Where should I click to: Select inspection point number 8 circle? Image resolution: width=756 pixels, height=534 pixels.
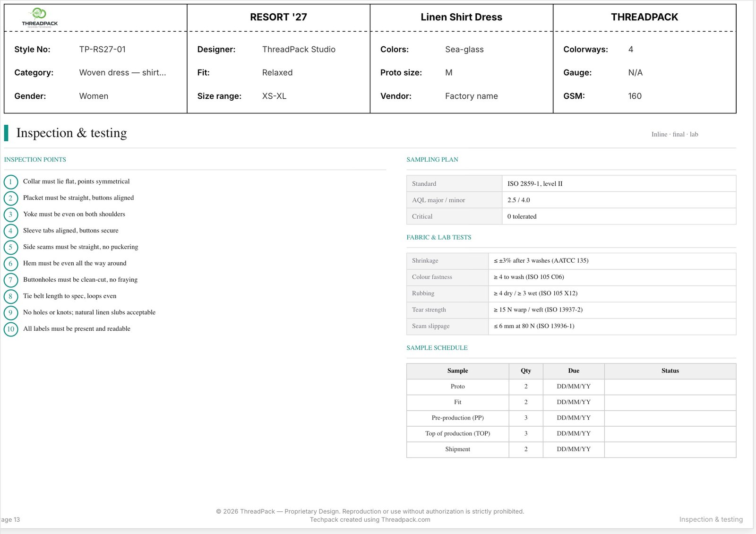tap(11, 296)
